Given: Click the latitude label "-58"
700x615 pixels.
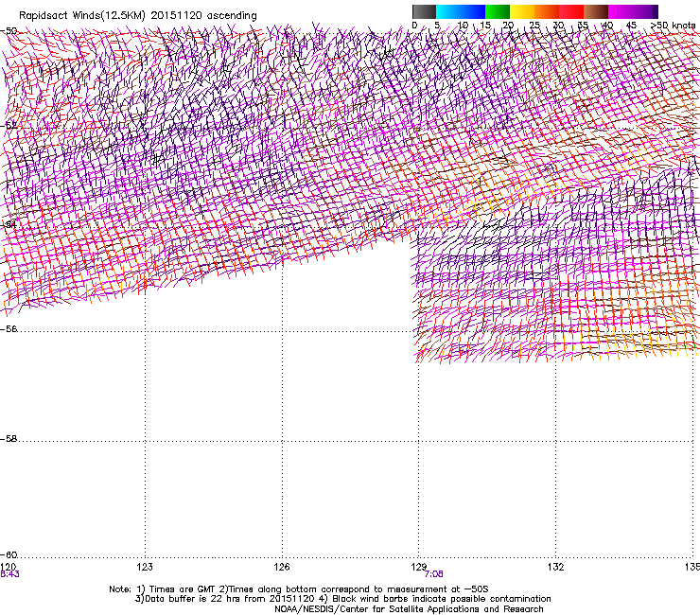Looking at the screenshot, I should (x=9, y=439).
